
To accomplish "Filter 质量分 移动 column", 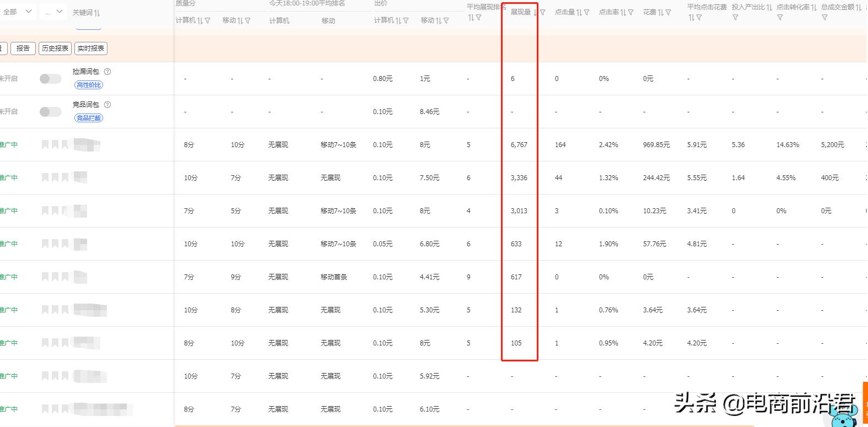I will pyautogui.click(x=248, y=20).
